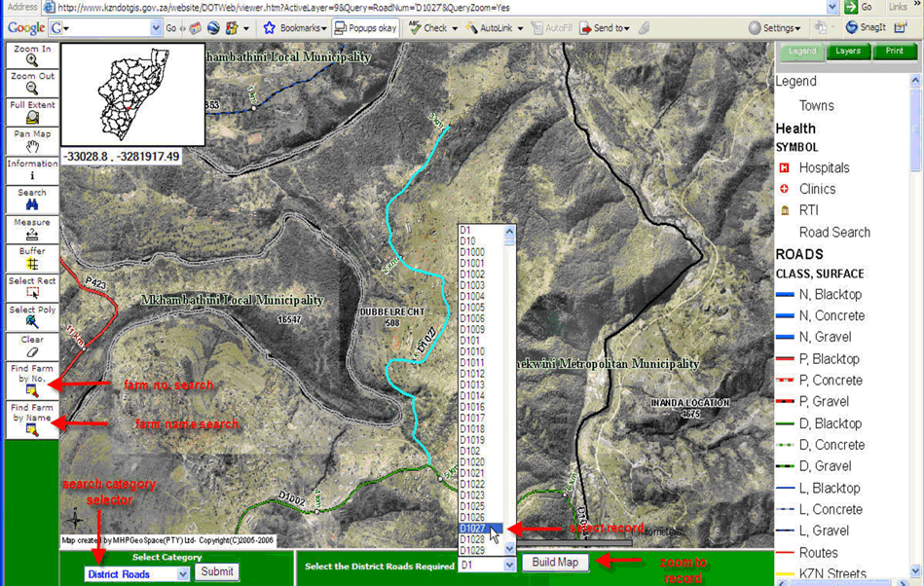Click the Towns legend entry

click(817, 105)
